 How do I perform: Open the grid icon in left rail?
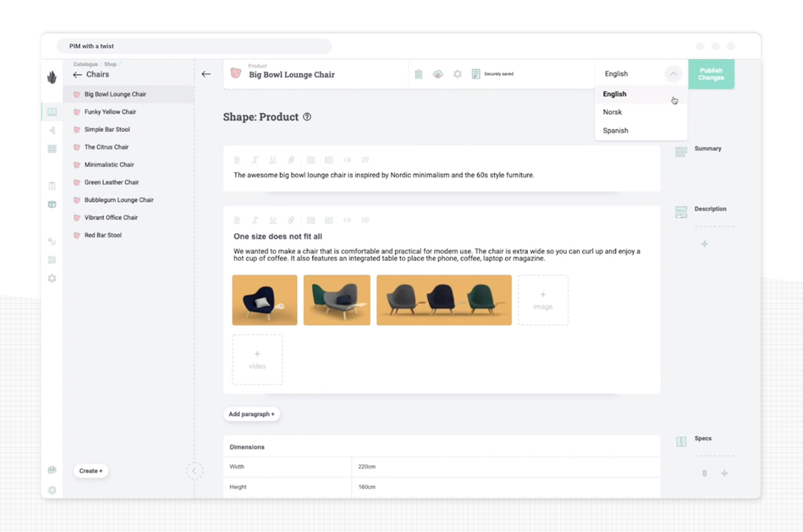(x=52, y=149)
